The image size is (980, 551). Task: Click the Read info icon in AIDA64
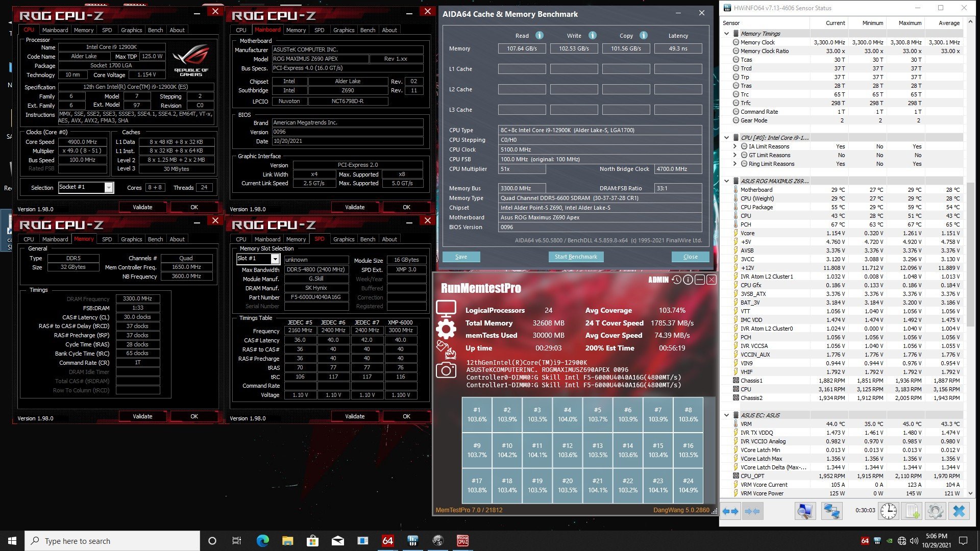[x=540, y=35]
